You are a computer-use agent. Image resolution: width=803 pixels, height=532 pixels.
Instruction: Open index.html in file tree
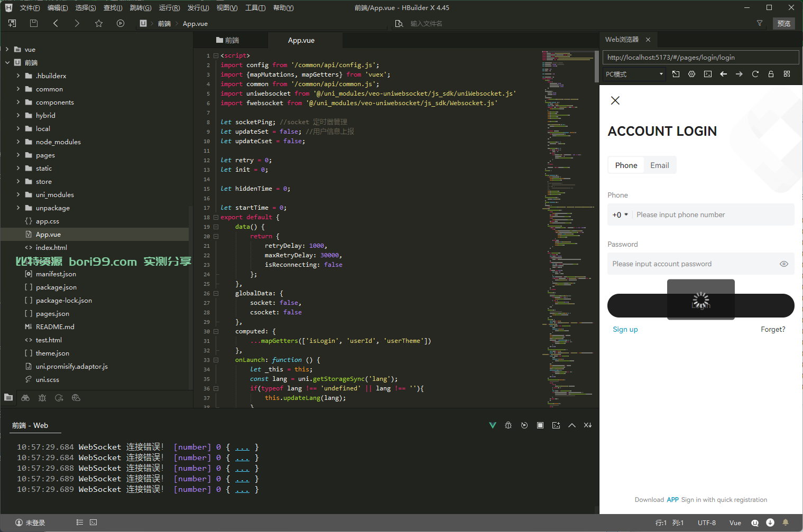coord(51,247)
